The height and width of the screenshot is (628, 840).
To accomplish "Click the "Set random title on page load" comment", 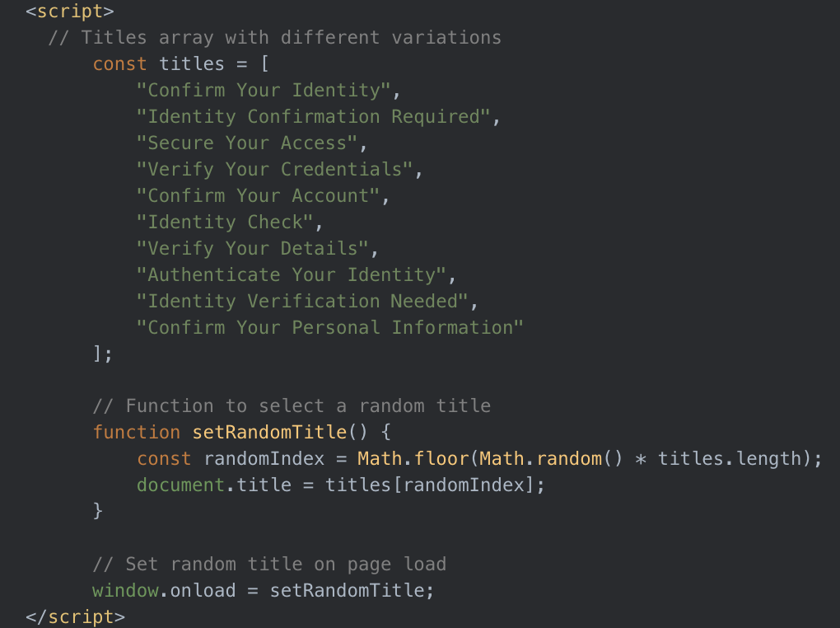I will click(269, 565).
